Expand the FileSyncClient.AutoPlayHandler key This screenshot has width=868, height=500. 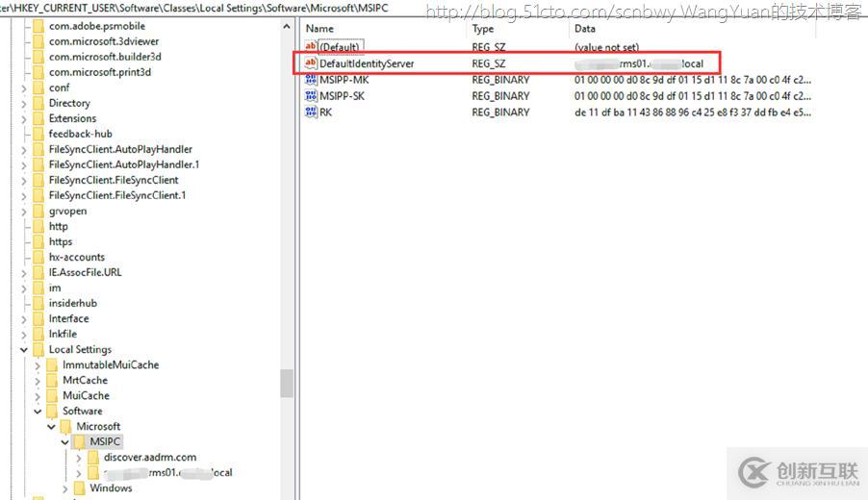tap(24, 150)
